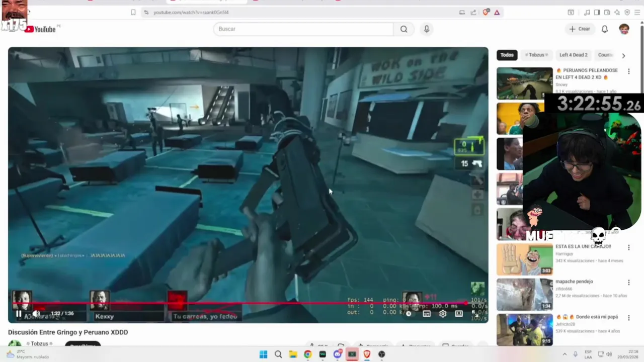
Task: Open options for PERUANOS PELEANDOSE video
Action: point(628,71)
